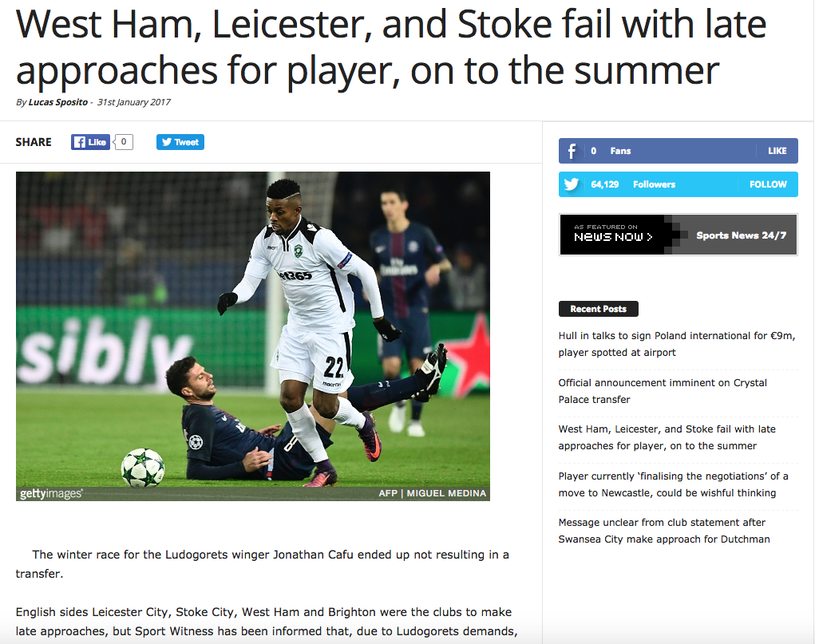This screenshot has height=644, width=815.
Task: Click the Facebook icon in sidebar fans bar
Action: click(572, 151)
